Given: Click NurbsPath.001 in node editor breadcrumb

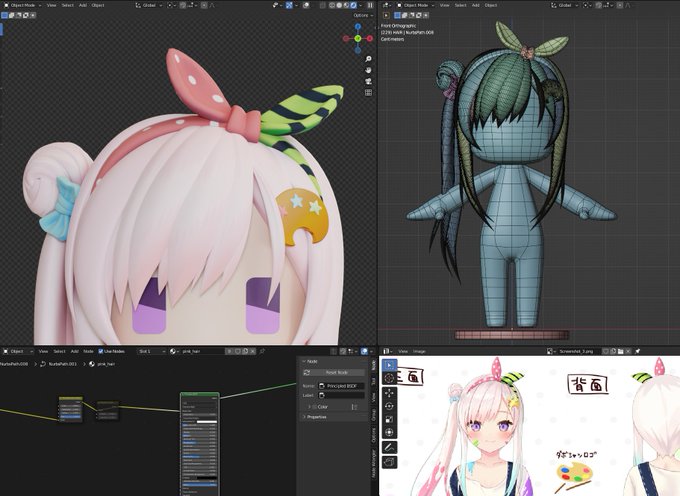Looking at the screenshot, I should point(62,364).
